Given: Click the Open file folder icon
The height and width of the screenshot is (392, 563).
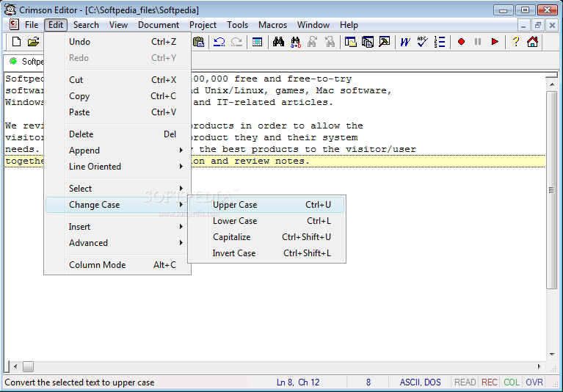Looking at the screenshot, I should coord(33,42).
